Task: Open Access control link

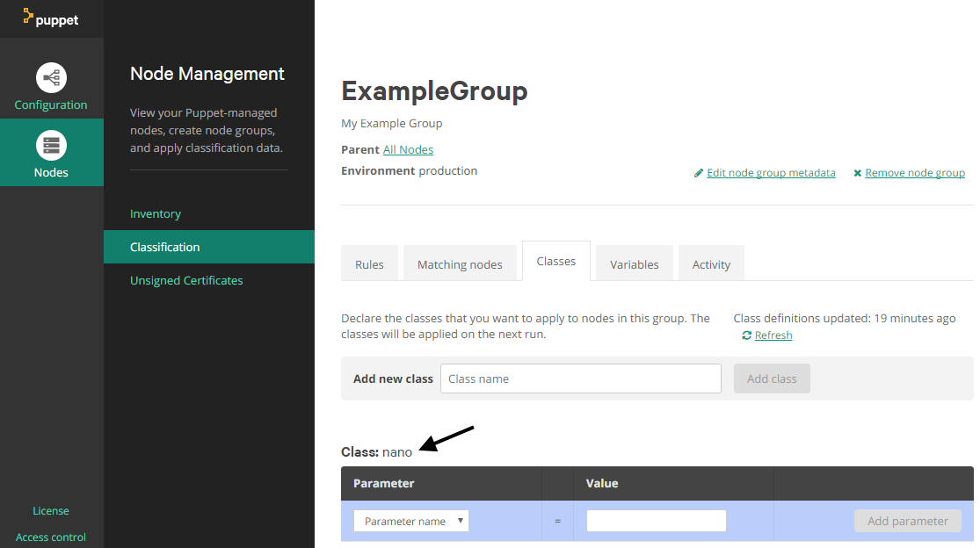Action: pyautogui.click(x=51, y=537)
